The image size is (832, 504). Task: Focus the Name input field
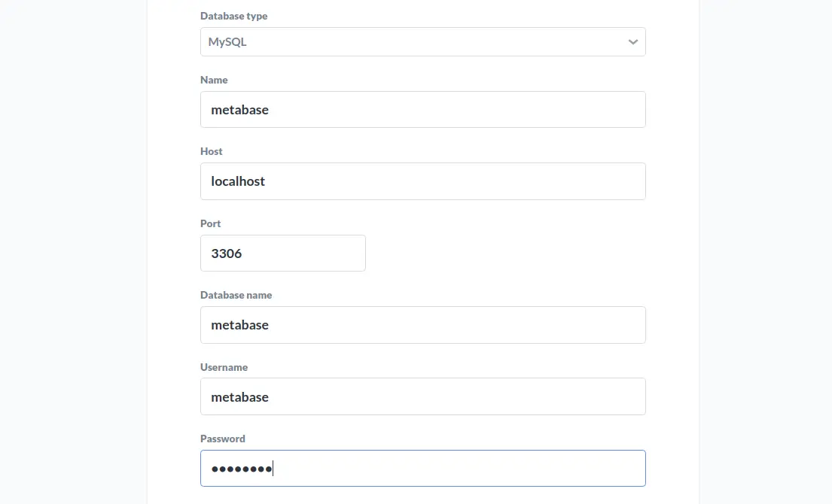coord(423,110)
